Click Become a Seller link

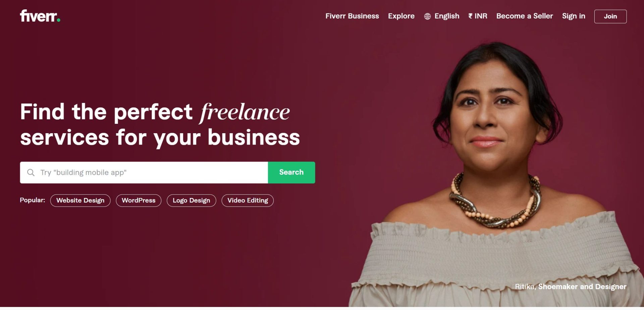[525, 16]
